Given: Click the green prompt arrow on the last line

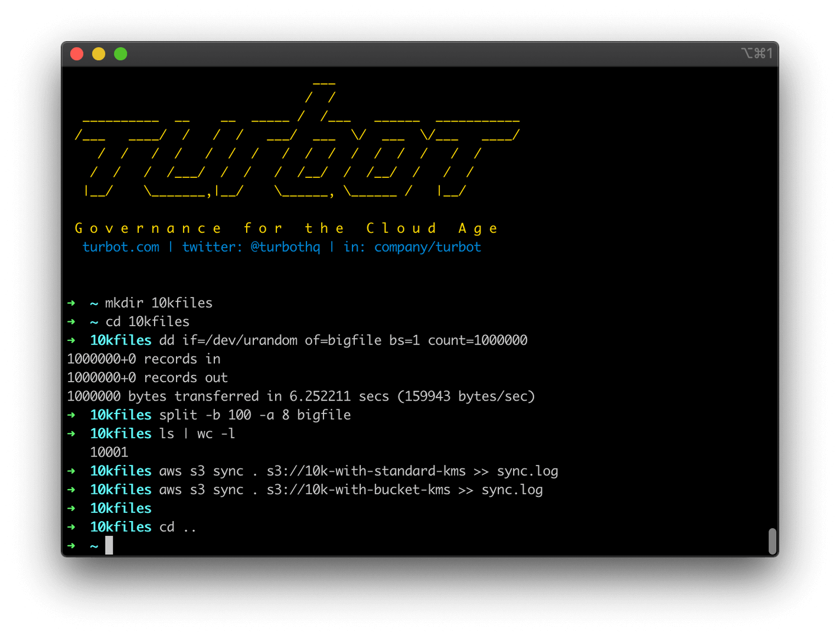Looking at the screenshot, I should click(x=71, y=545).
